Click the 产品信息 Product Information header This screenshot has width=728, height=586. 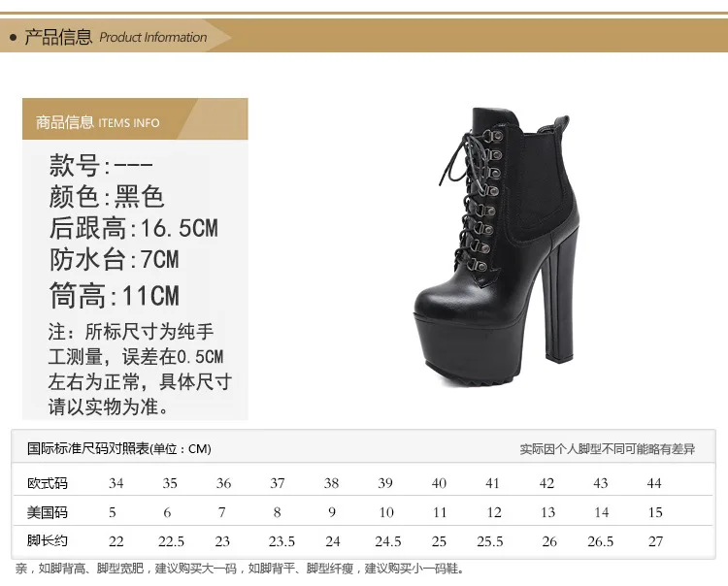point(116,37)
